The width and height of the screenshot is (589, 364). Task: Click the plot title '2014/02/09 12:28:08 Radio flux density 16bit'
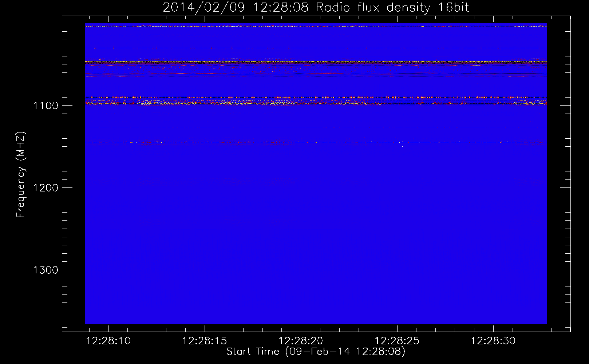[x=316, y=8]
